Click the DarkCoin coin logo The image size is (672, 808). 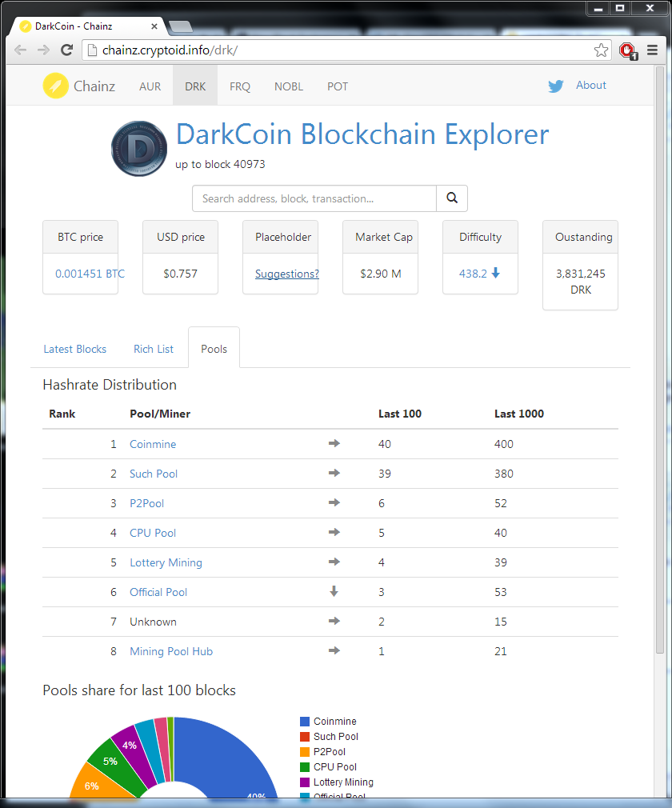(139, 149)
